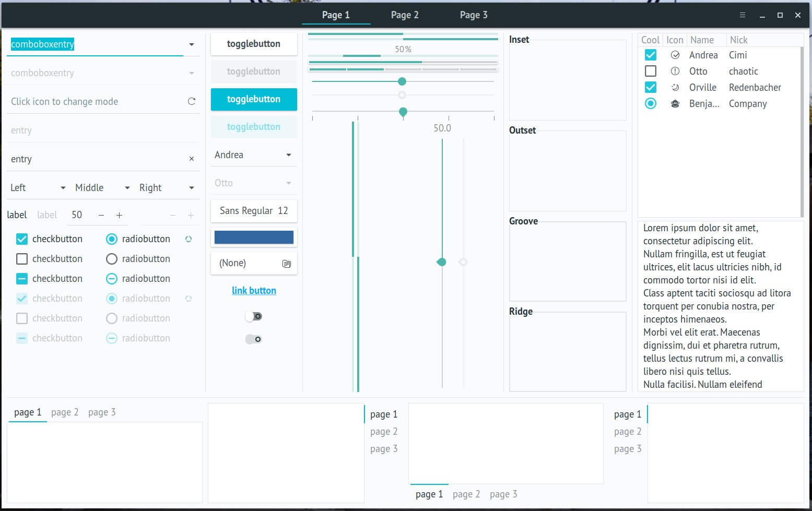This screenshot has height=511, width=812.
Task: Click the refresh icon in the mode entry
Action: pyautogui.click(x=192, y=101)
